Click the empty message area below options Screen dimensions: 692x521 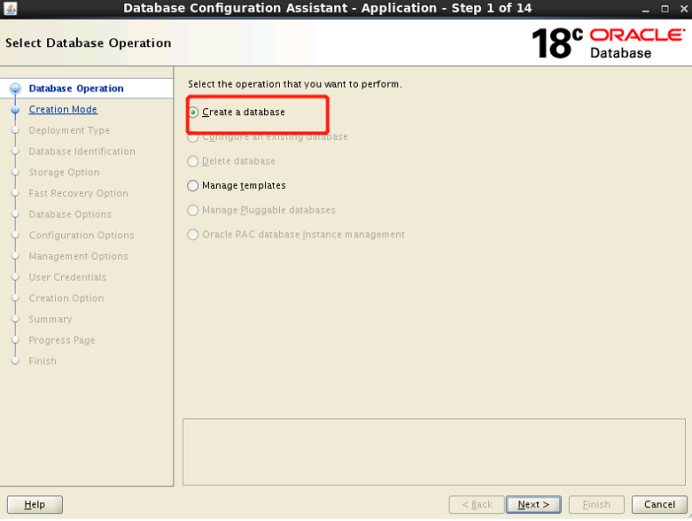(434, 452)
